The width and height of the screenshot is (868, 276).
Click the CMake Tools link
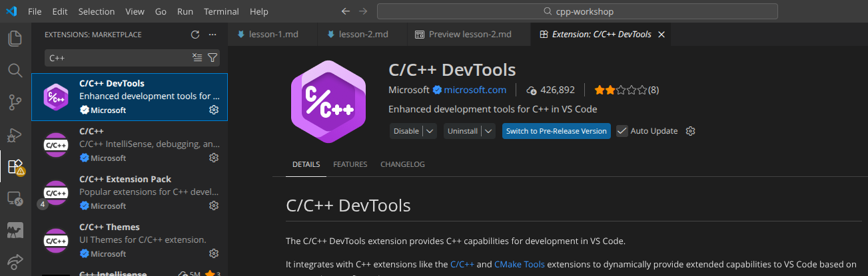coord(520,264)
